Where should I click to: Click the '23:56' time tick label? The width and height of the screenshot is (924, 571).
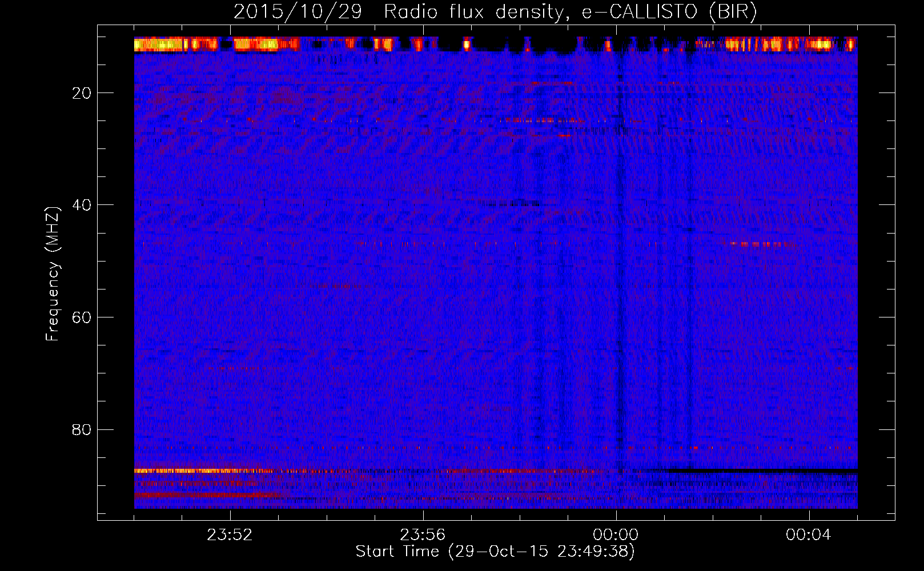[423, 535]
